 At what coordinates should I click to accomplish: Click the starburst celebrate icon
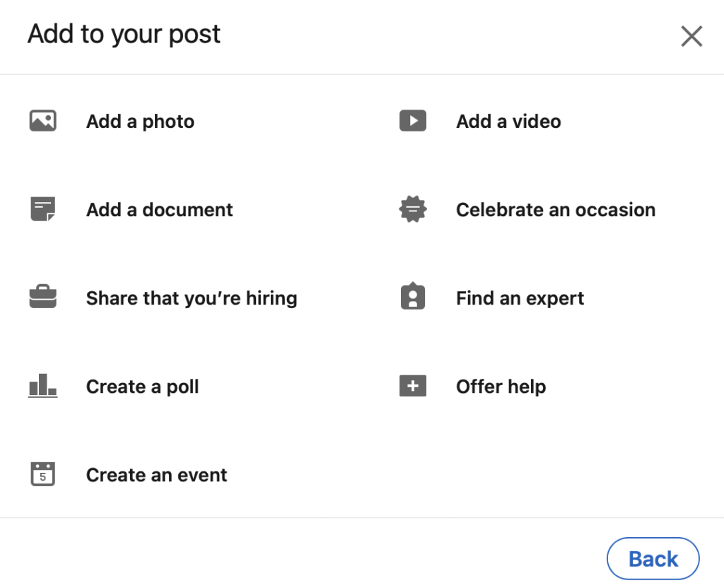point(412,209)
